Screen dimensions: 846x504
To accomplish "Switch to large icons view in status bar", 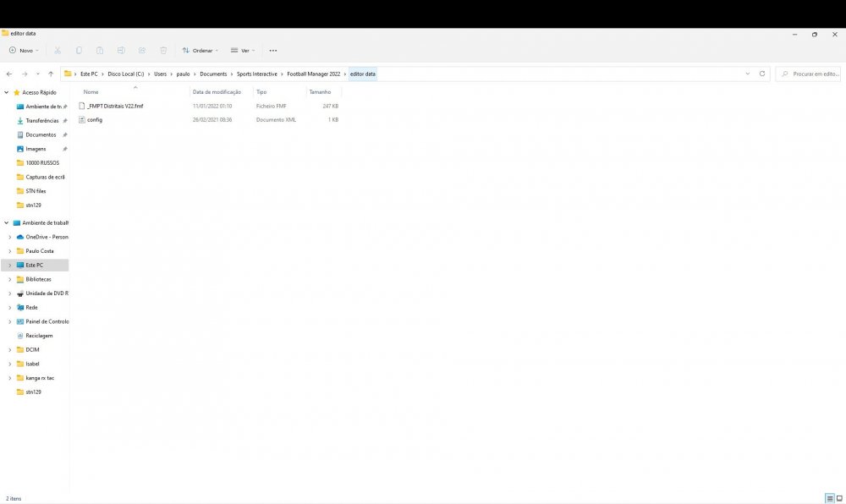I will pos(839,499).
